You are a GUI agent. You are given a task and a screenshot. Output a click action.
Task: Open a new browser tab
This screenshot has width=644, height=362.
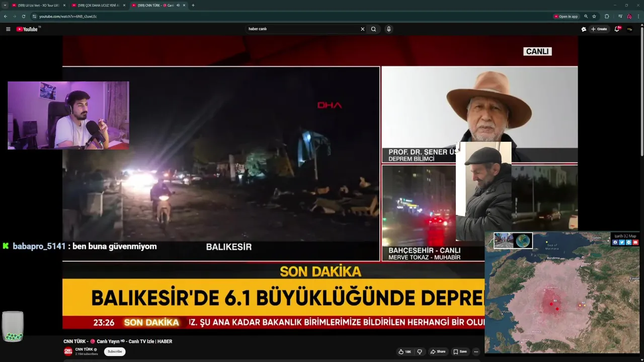[193, 5]
